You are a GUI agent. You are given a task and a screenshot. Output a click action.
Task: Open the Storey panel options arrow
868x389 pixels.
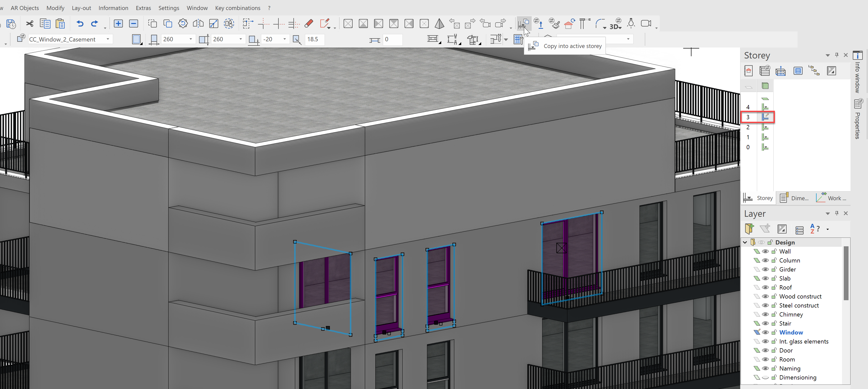click(828, 55)
